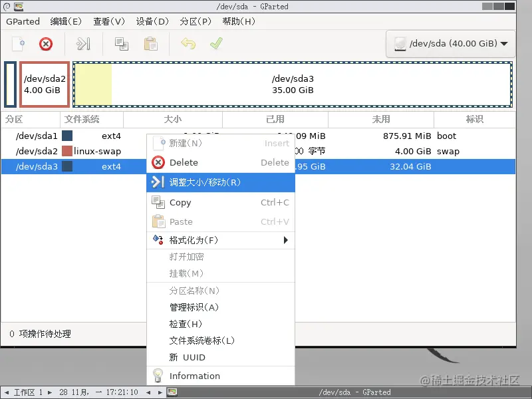The image size is (532, 399).
Task: Choose 新 UUID in context menu
Action: pyautogui.click(x=221, y=357)
